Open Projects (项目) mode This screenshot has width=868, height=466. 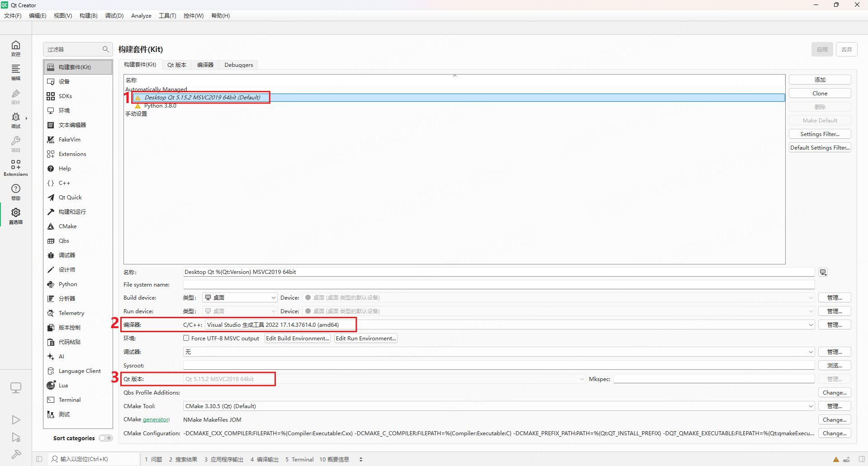[16, 144]
